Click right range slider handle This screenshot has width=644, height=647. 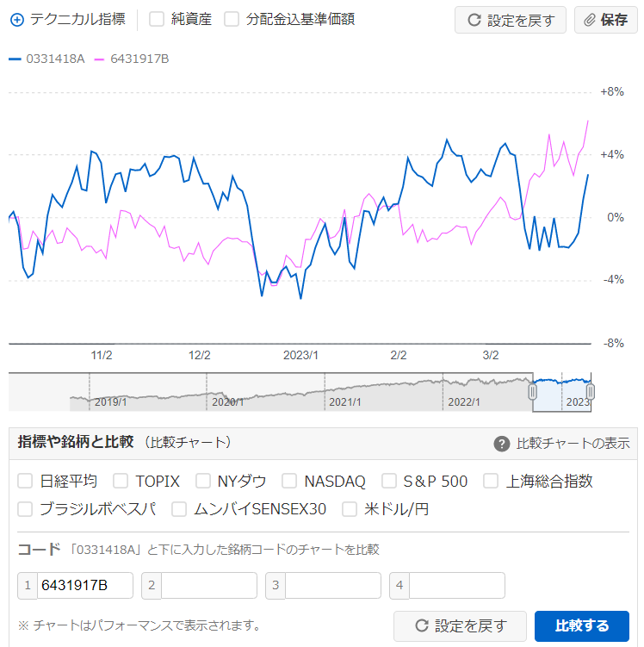pyautogui.click(x=591, y=392)
